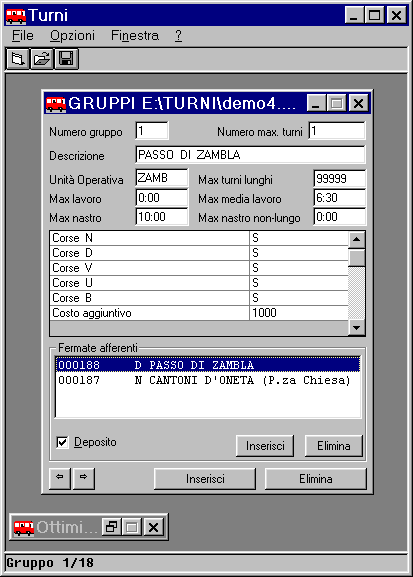Screen dimensions: 413x577
Task: Click the Save floppy disk icon
Action: (66, 59)
